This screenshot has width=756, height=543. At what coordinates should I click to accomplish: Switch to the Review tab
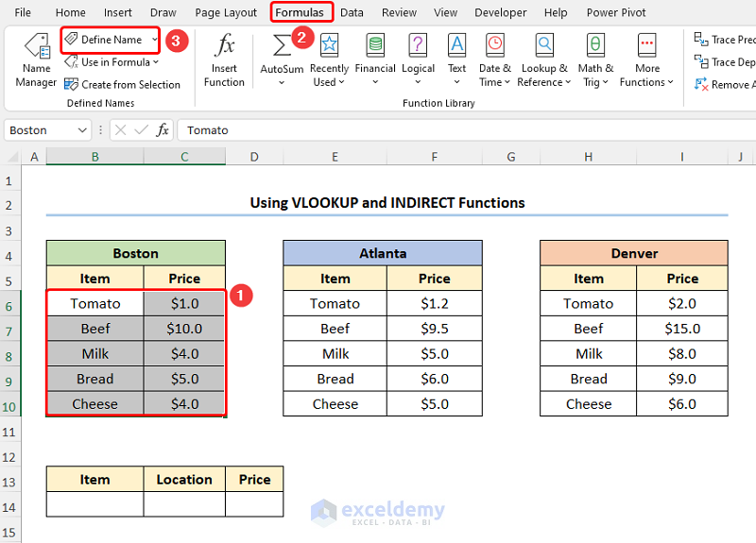coord(399,12)
